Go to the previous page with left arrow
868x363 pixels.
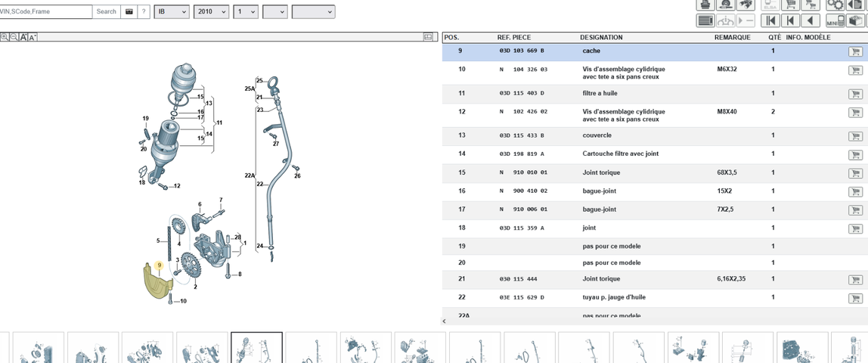pyautogui.click(x=811, y=21)
